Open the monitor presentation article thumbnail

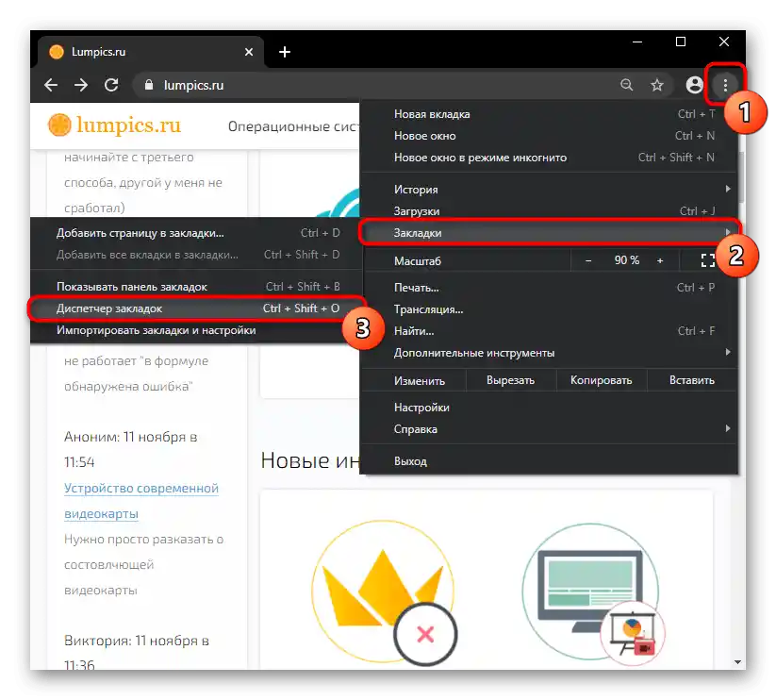pos(593,593)
